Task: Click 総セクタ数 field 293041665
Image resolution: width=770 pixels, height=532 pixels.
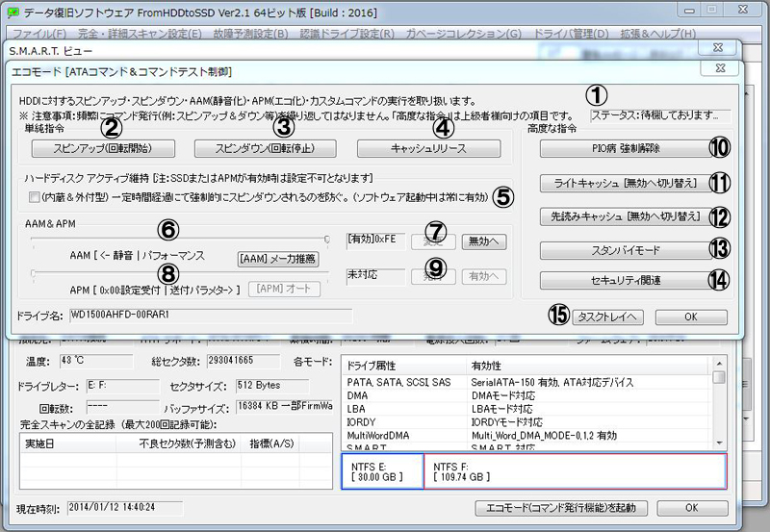Action: 244,361
